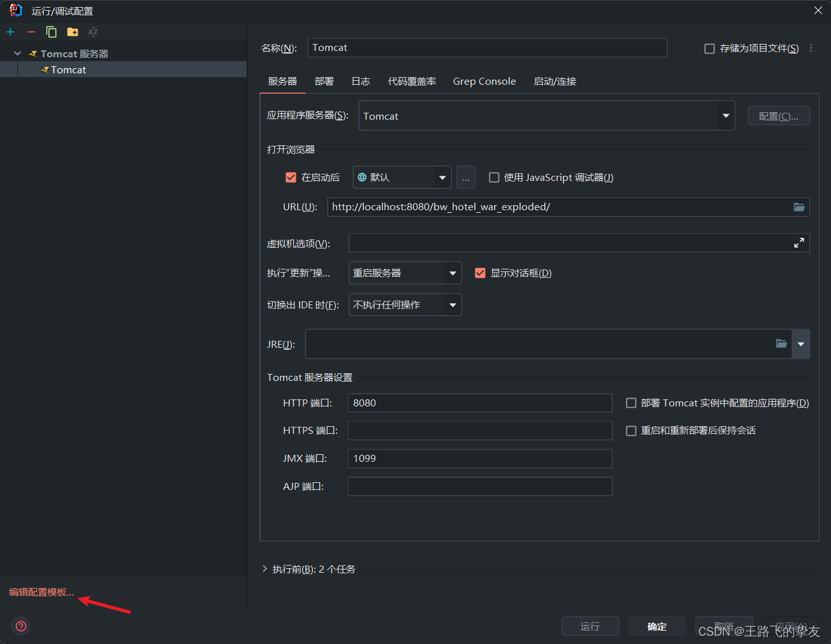Click the Name field containing Tomcat
This screenshot has width=831, height=644.
(x=488, y=48)
